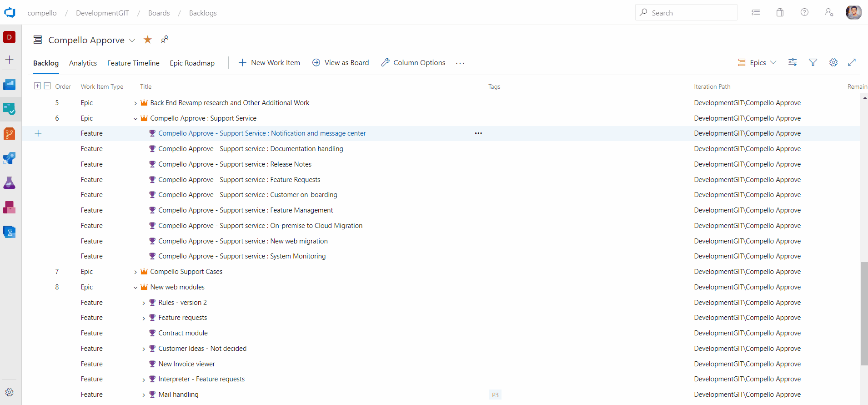
Task: Collapse the New web modules epic
Action: point(135,288)
